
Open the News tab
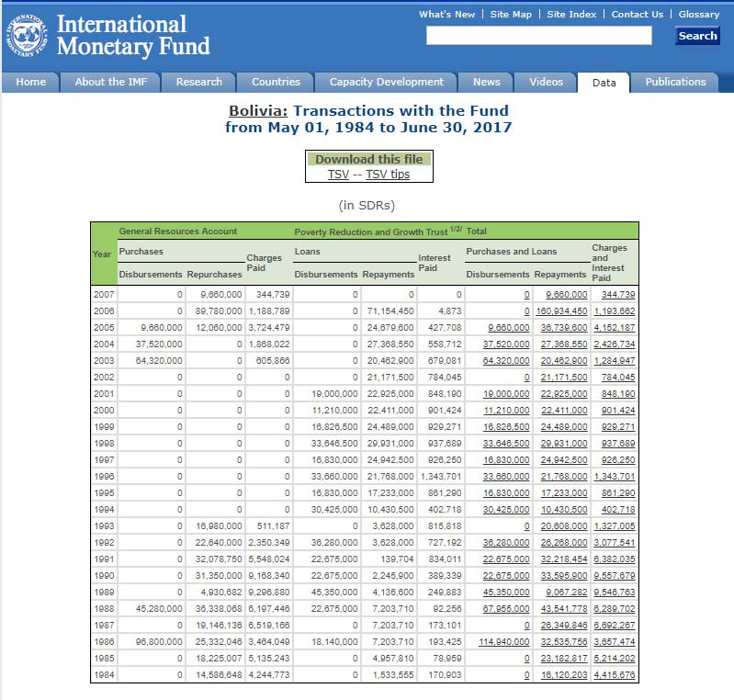coord(486,82)
